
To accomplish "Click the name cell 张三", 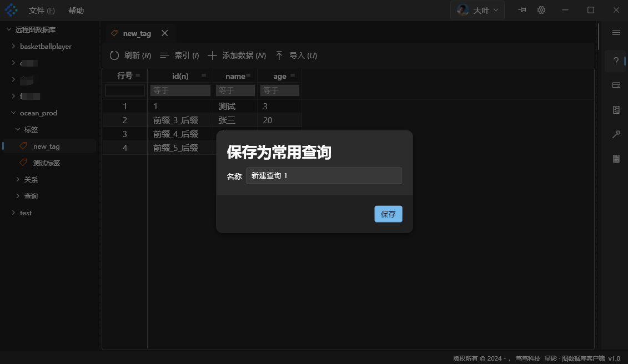I will click(235, 120).
